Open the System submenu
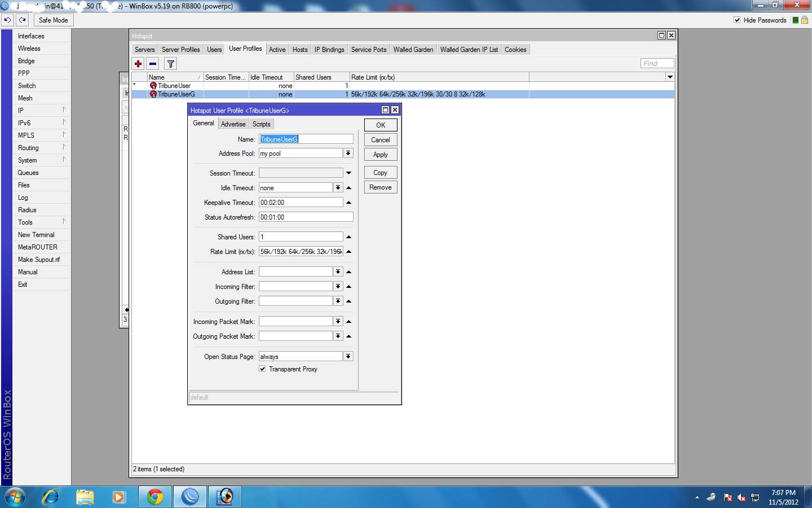Viewport: 812px width, 508px height. coord(42,160)
